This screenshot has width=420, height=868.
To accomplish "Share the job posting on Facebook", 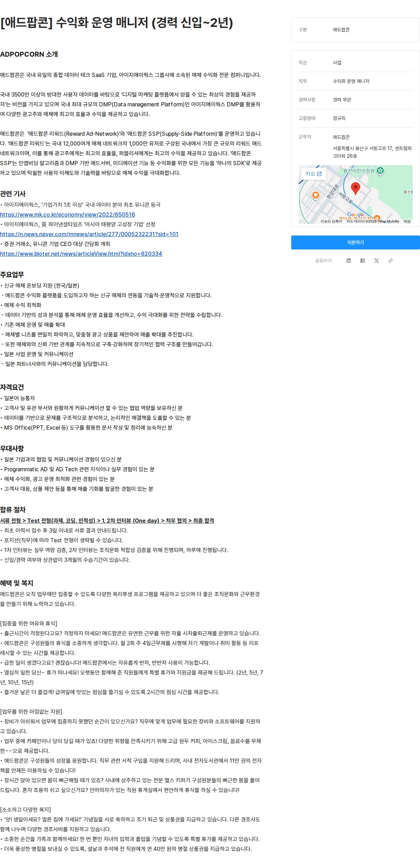I will pyautogui.click(x=363, y=261).
